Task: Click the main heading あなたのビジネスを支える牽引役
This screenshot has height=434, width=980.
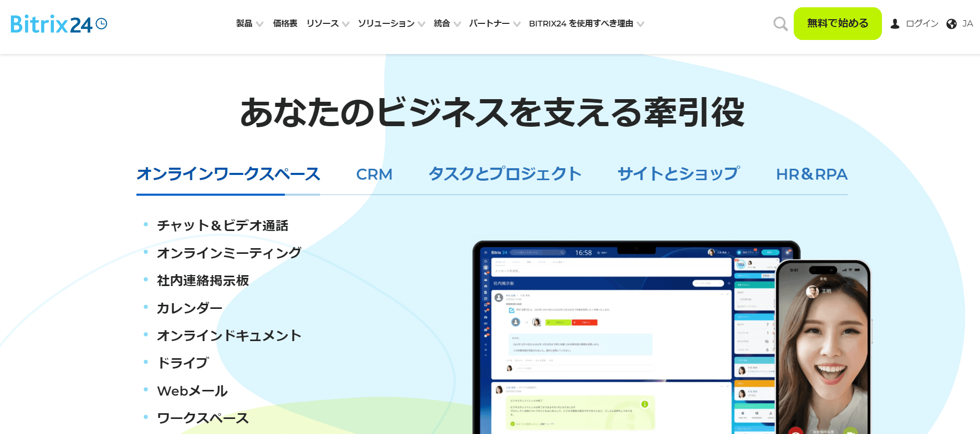Action: (492, 112)
